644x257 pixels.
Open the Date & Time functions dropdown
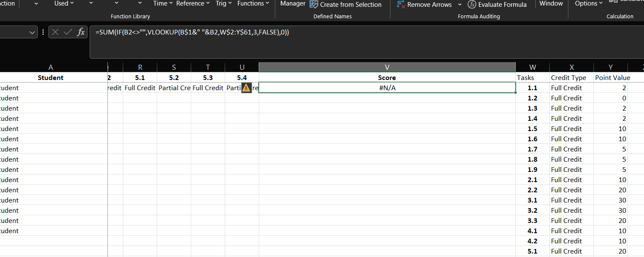click(163, 3)
